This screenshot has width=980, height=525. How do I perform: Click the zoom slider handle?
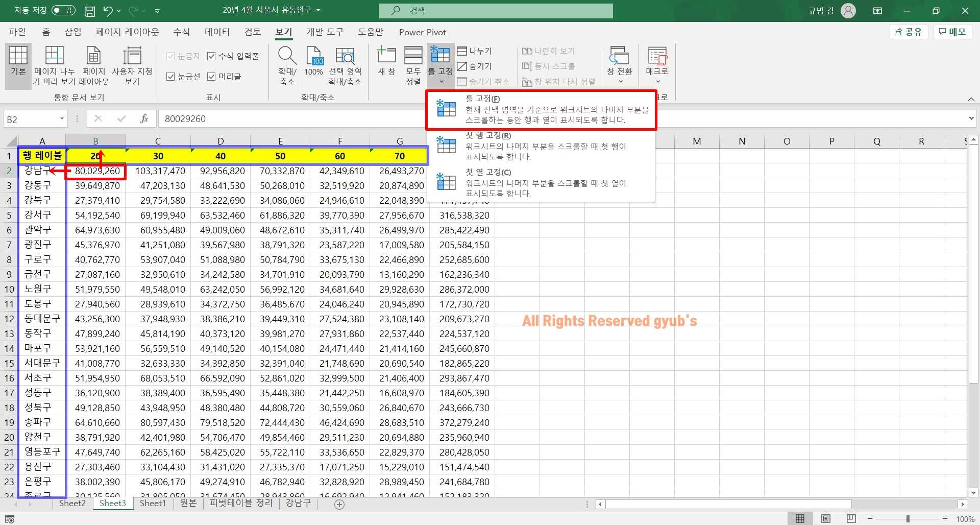[x=908, y=519]
